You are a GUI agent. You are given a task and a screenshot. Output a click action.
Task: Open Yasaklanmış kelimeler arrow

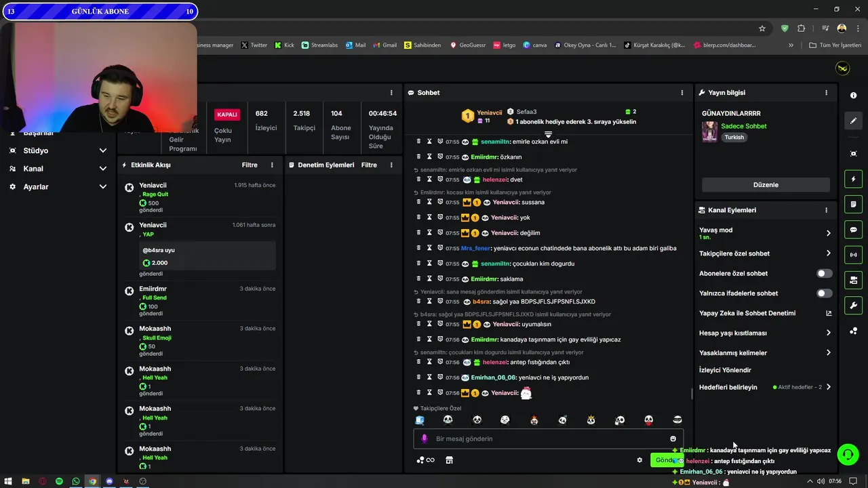828,352
